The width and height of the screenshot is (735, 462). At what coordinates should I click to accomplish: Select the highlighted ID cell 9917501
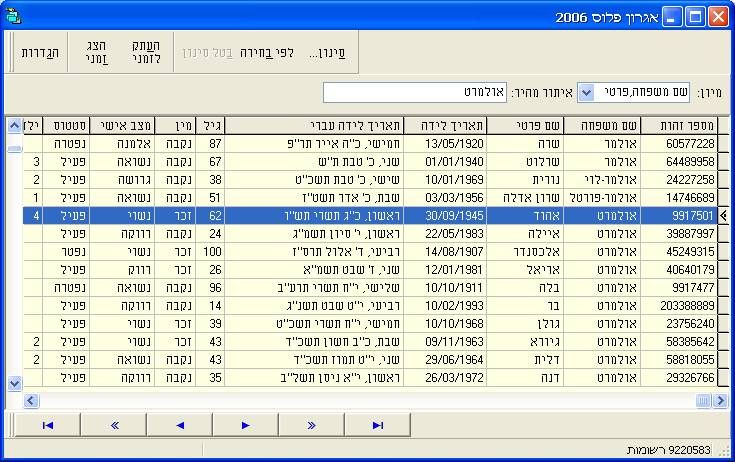coord(679,216)
